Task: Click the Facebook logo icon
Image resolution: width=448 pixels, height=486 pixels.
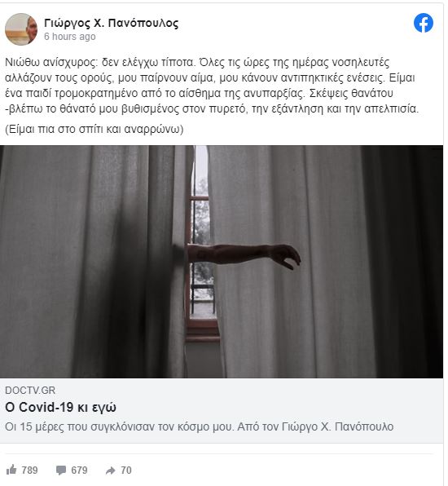Action: [x=424, y=23]
